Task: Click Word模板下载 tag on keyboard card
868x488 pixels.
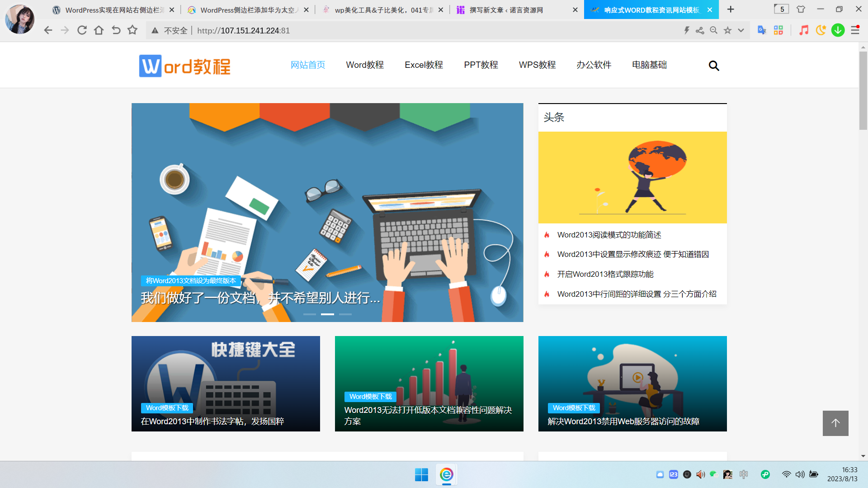Action: point(167,408)
